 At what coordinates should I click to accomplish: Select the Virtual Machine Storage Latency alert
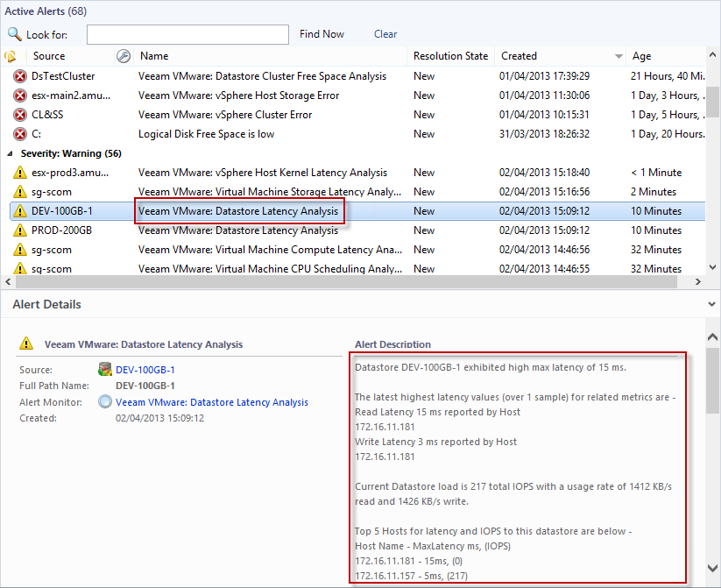270,192
